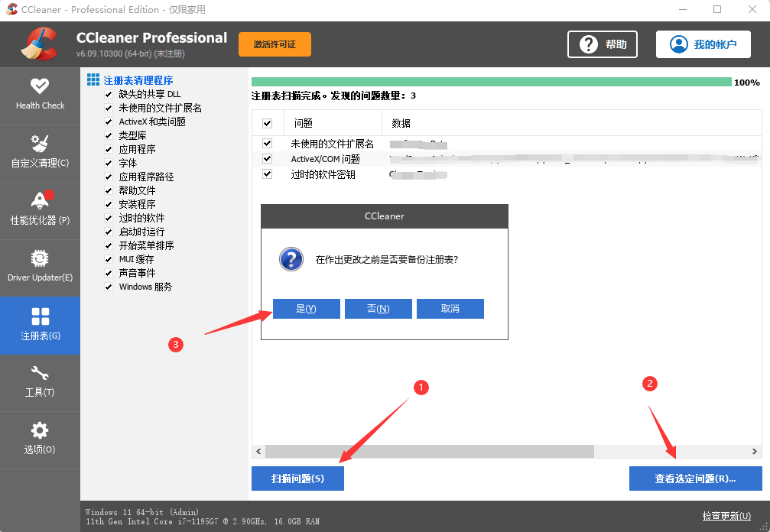Toggle 过时的软件 checkbox
Image resolution: width=770 pixels, height=532 pixels.
109,218
